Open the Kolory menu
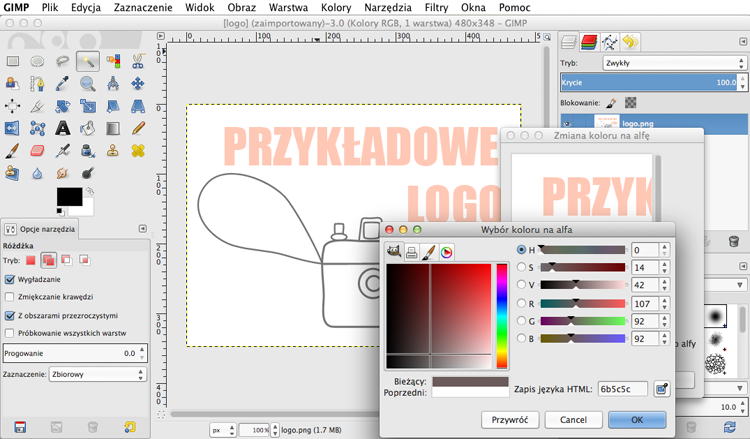Screen dimensions: 750x439 [336, 8]
